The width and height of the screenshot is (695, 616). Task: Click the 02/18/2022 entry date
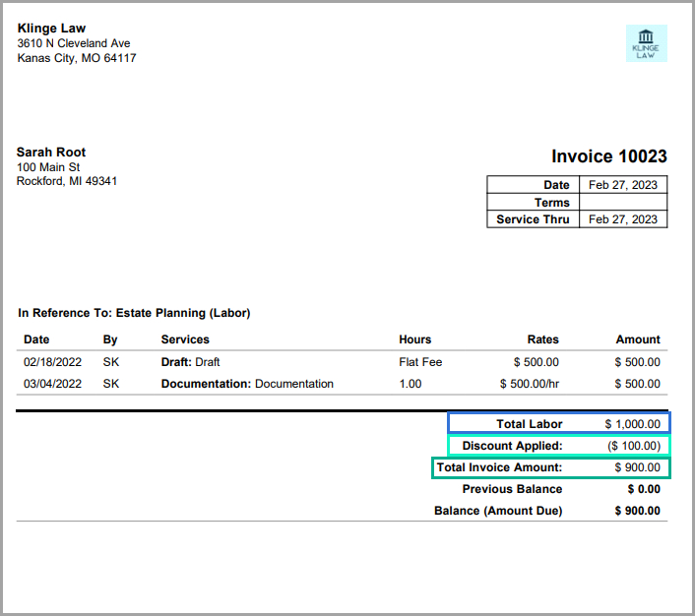pos(51,362)
